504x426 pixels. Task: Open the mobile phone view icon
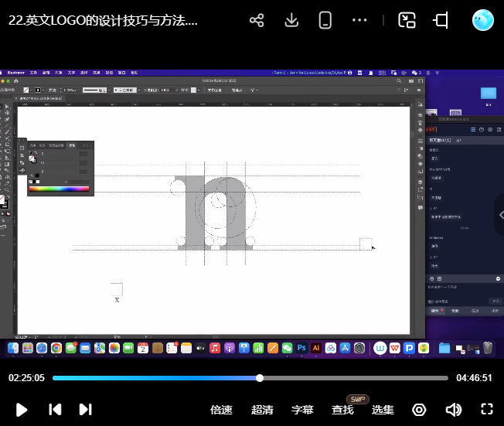325,21
